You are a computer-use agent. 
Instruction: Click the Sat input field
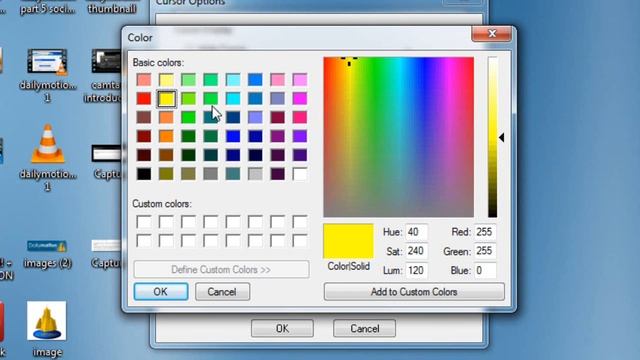[x=416, y=251]
